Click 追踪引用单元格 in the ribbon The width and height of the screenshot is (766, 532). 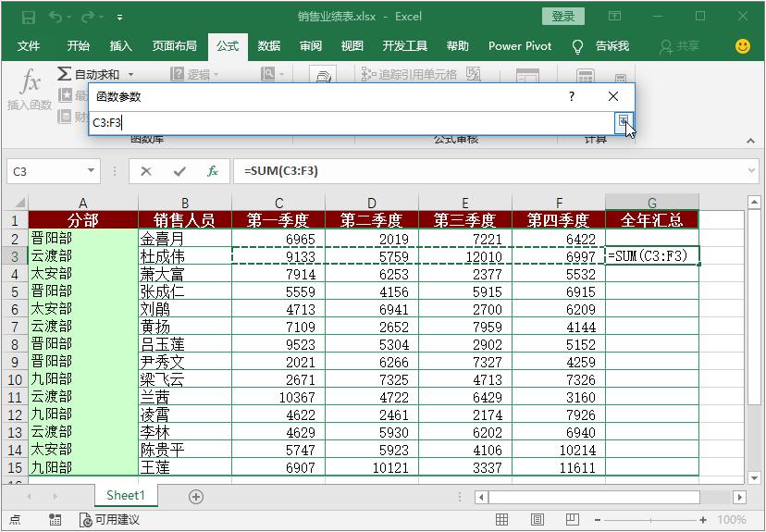pyautogui.click(x=409, y=74)
